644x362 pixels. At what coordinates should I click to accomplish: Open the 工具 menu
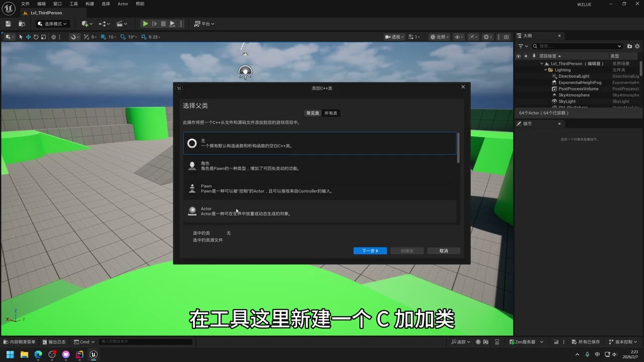coord(73,4)
